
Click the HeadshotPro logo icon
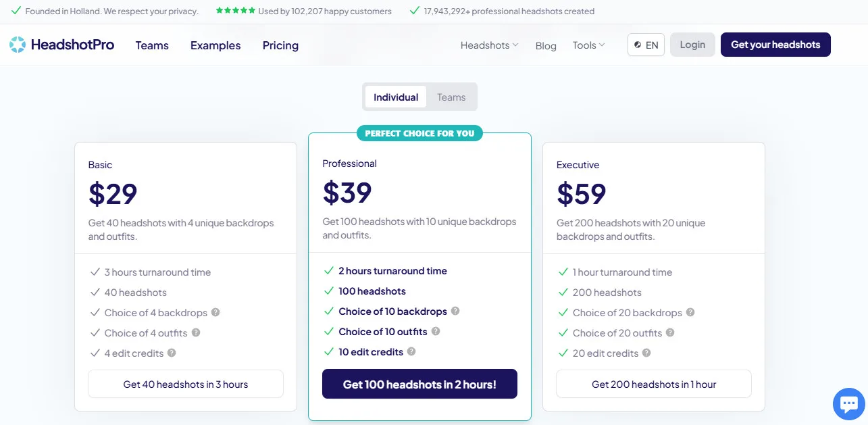point(18,44)
